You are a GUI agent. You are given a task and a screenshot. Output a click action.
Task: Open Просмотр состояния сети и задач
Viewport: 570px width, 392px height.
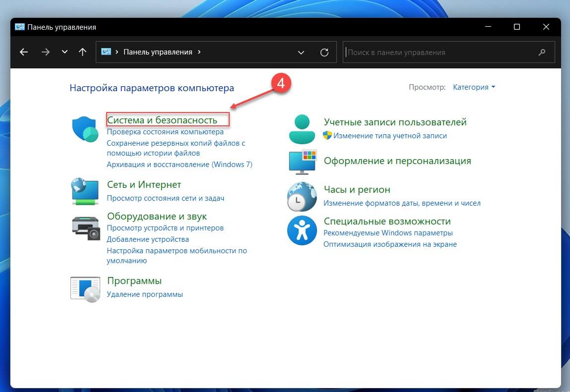pos(165,198)
